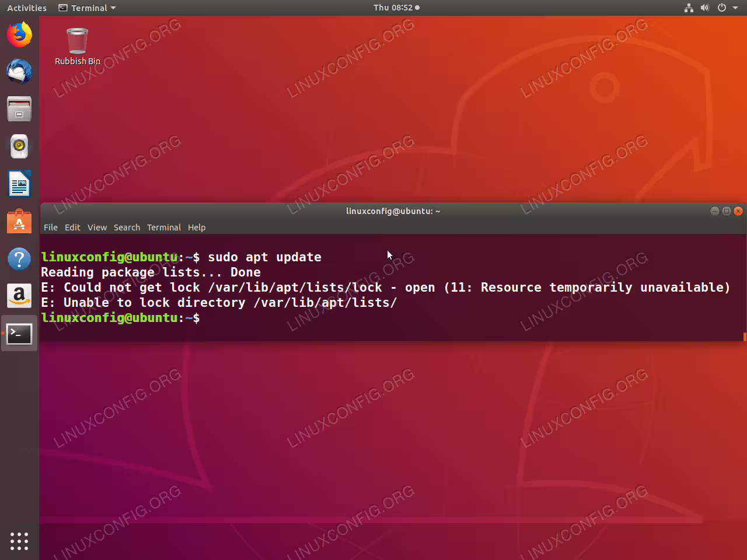The height and width of the screenshot is (560, 747).
Task: Open Ubuntu Software store icon
Action: [x=19, y=221]
